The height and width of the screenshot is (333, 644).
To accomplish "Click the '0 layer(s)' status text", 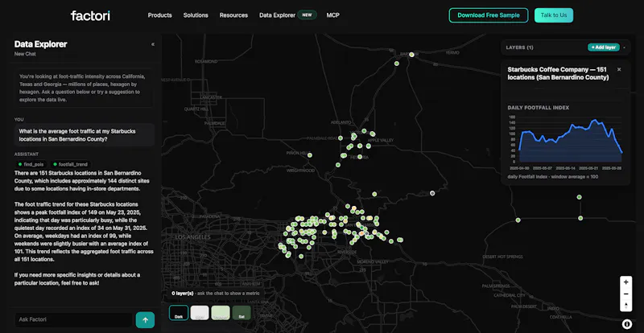I will (x=183, y=294).
